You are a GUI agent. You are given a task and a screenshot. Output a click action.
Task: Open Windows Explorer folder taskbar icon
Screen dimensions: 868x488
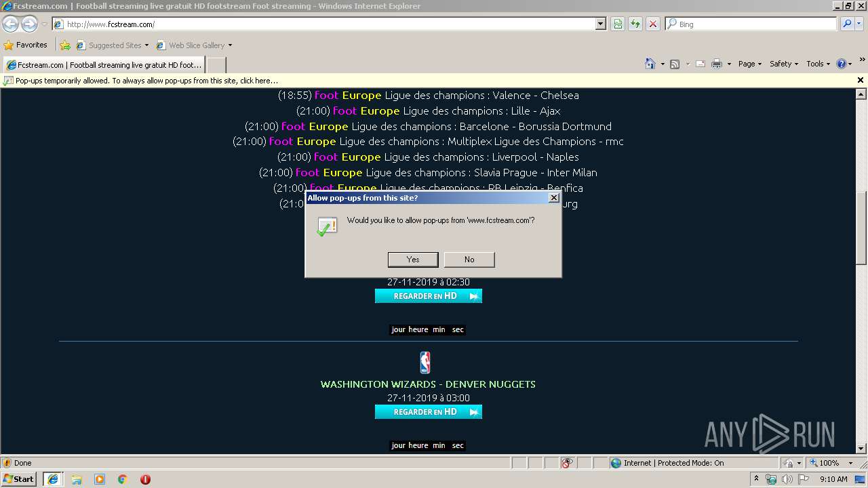(77, 479)
